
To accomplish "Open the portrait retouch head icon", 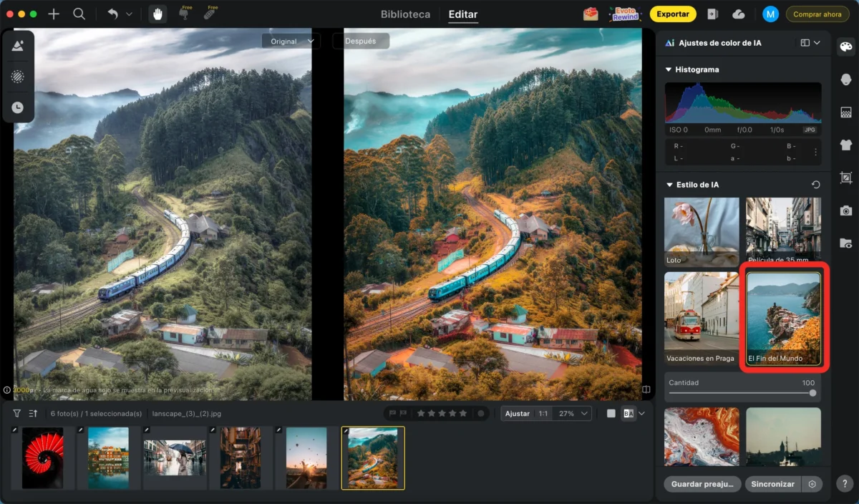I will (846, 79).
